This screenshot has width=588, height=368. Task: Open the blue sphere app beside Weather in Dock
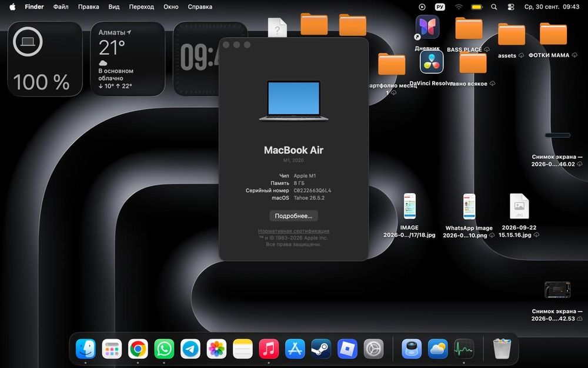point(412,349)
